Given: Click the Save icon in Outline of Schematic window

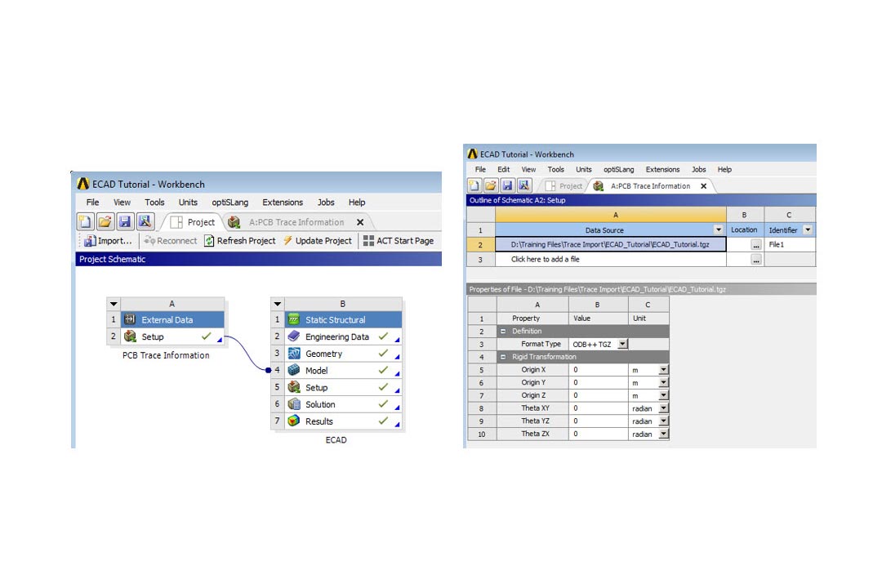Looking at the screenshot, I should click(x=507, y=185).
